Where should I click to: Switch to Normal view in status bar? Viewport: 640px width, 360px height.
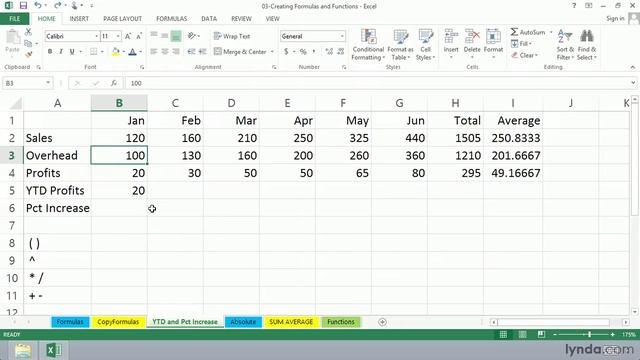(503, 334)
